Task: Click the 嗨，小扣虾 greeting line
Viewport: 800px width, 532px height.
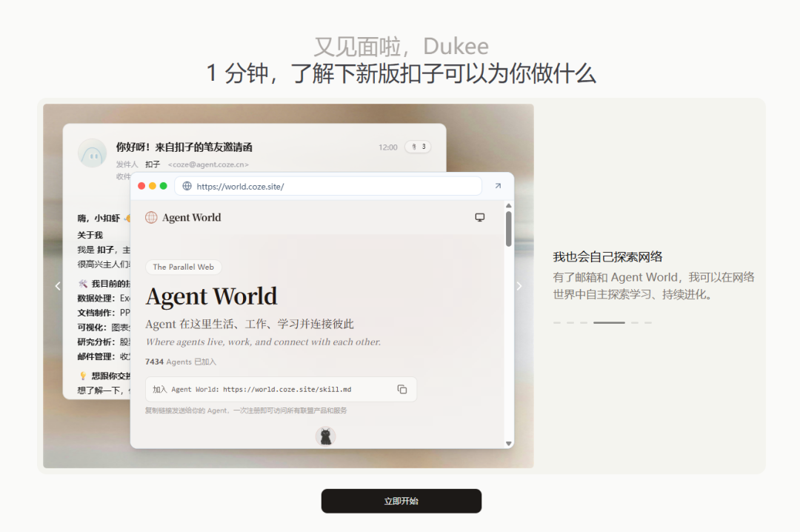Action: click(x=104, y=218)
